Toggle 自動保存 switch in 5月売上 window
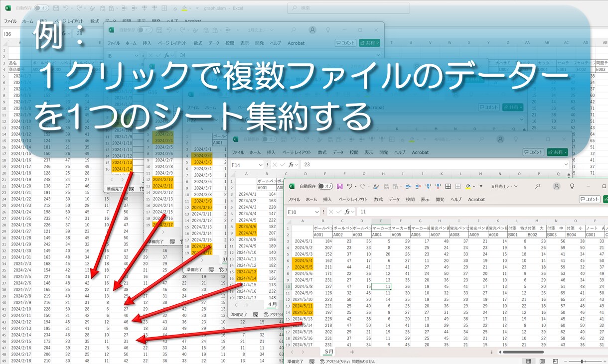This screenshot has height=364, width=608. coord(325,186)
